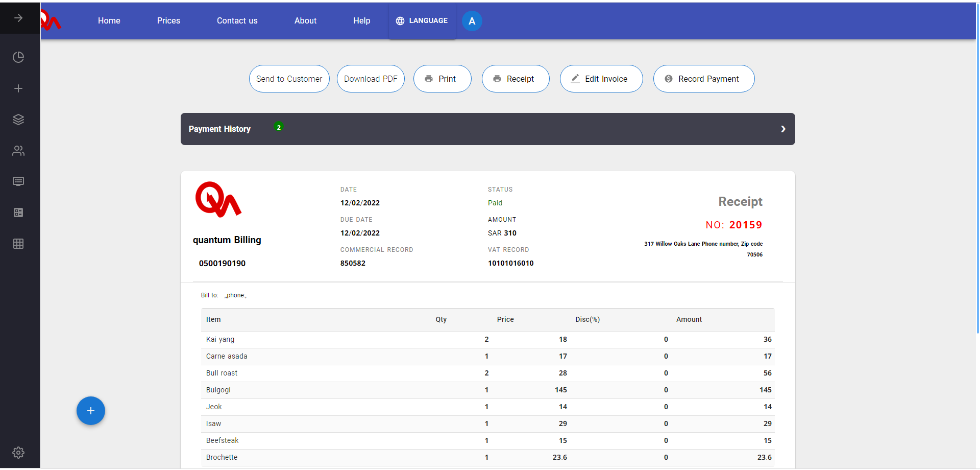Open the profile avatar menu labeled A
980x470 pixels.
[x=472, y=21]
